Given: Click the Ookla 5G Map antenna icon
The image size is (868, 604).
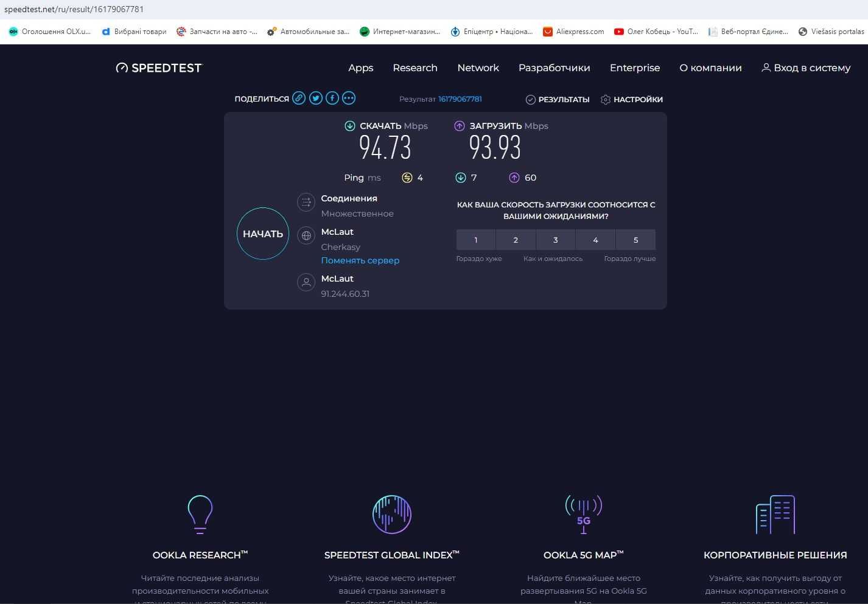Looking at the screenshot, I should tap(584, 515).
